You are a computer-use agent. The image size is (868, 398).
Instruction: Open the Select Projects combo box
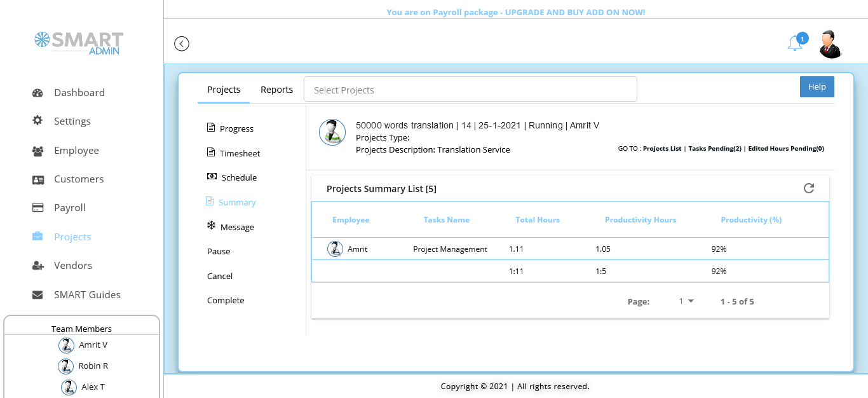pos(470,90)
